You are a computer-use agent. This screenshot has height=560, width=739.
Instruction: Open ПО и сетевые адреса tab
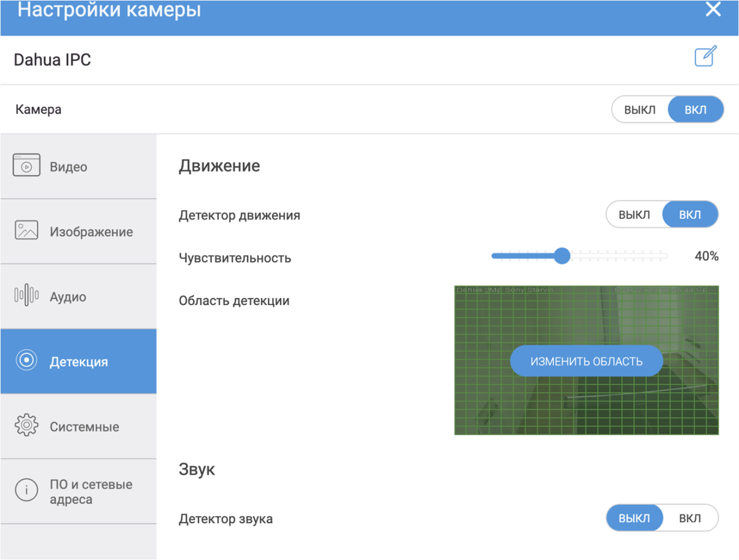pyautogui.click(x=78, y=491)
